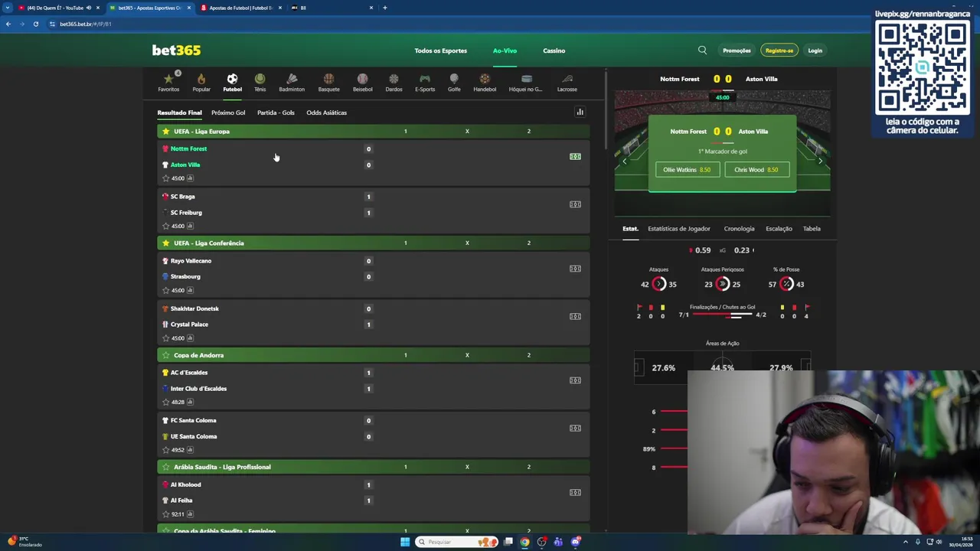This screenshot has width=980, height=551.
Task: Open pitch icon for Al Kholood match
Action: tap(575, 492)
